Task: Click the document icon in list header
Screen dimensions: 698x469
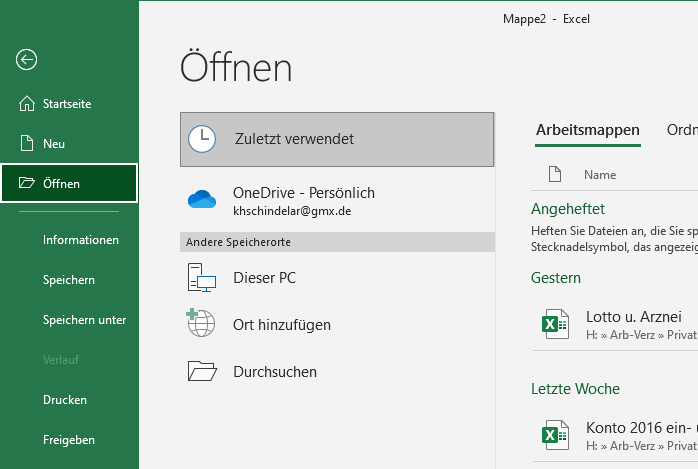Action: pos(555,175)
